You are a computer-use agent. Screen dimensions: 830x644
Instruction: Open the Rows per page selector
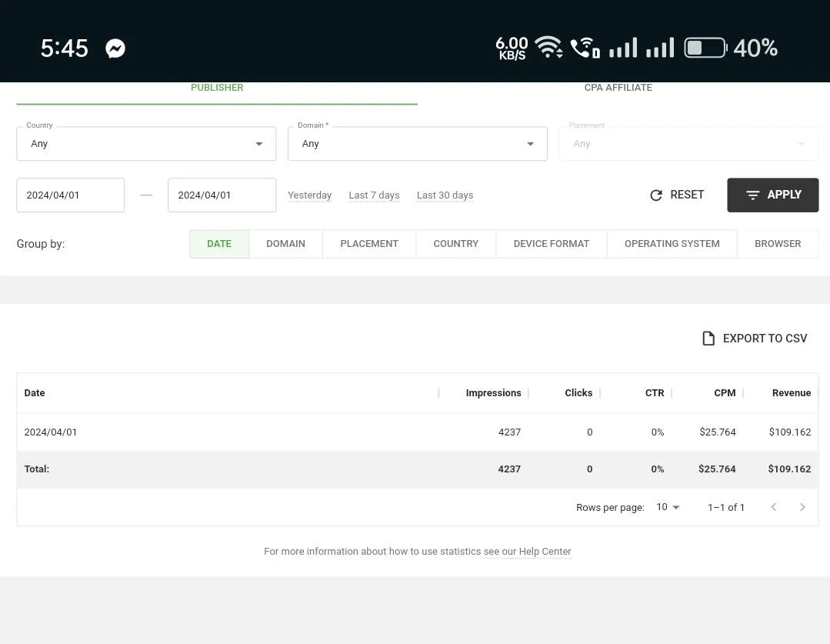pyautogui.click(x=668, y=507)
